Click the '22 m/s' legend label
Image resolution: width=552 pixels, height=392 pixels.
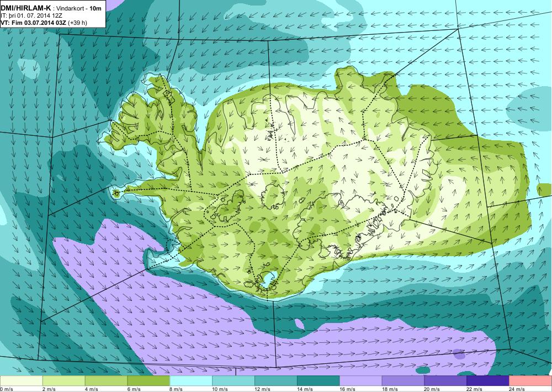click(x=475, y=389)
